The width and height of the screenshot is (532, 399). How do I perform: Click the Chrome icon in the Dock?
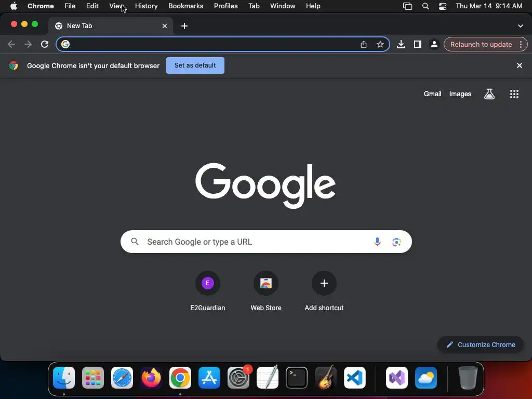[180, 378]
